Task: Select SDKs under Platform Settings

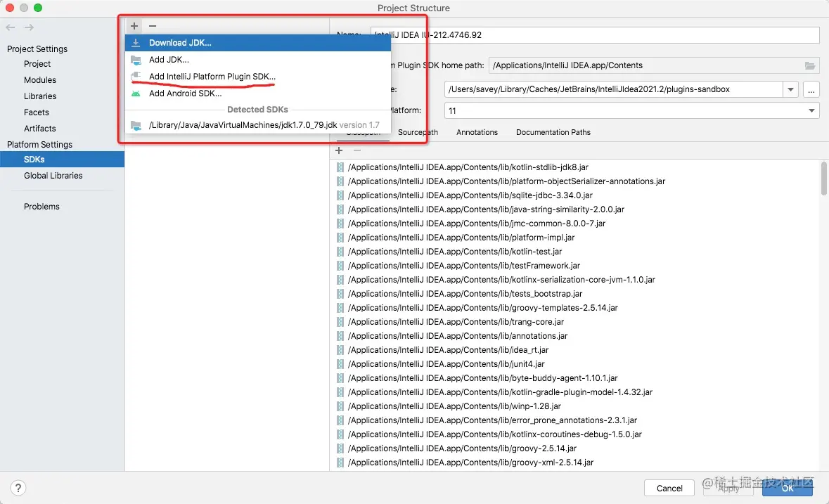Action: [x=63, y=160]
